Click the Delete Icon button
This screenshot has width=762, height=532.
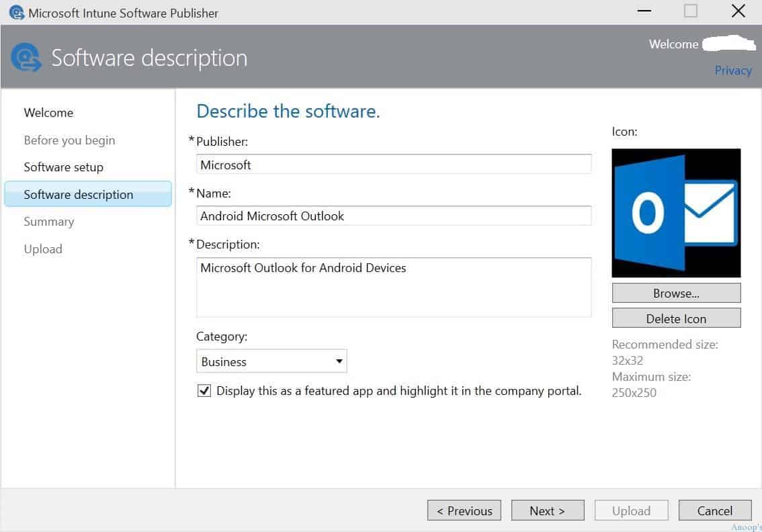676,318
